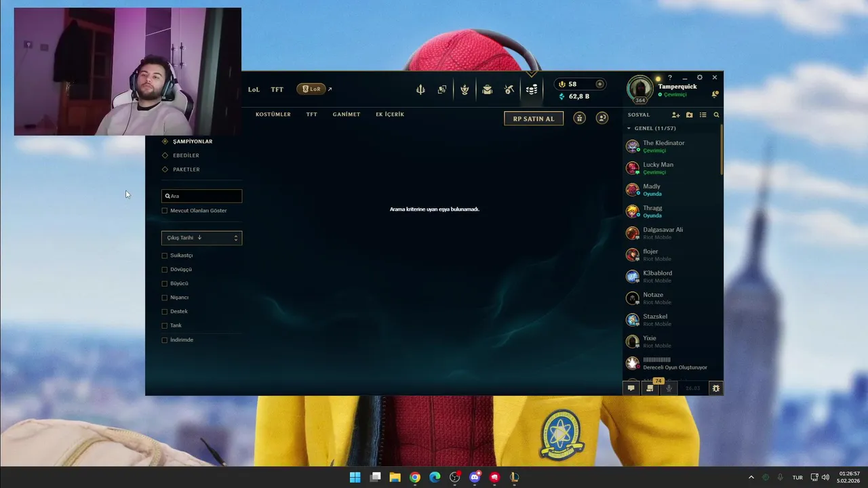
Task: Click the friend search magnifier icon
Action: coord(716,115)
